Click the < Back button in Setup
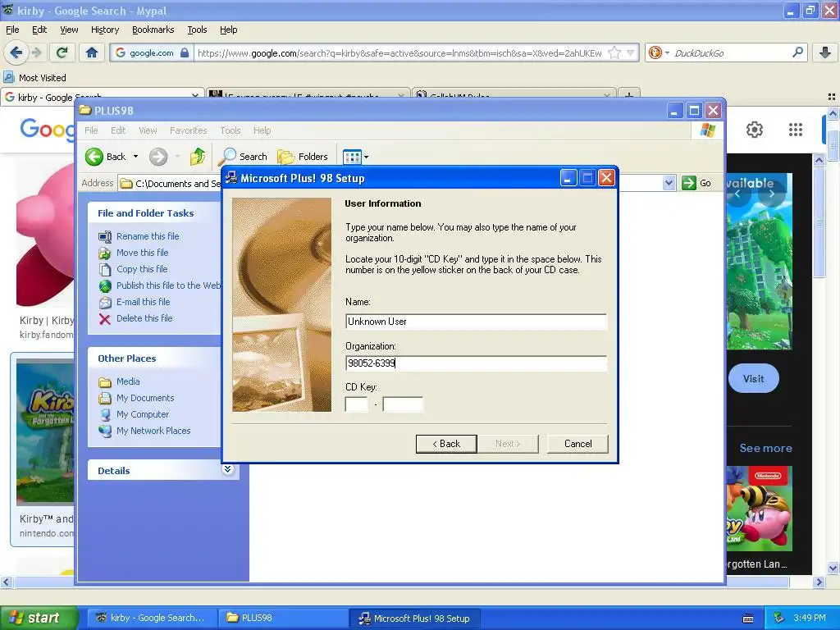 tap(446, 444)
